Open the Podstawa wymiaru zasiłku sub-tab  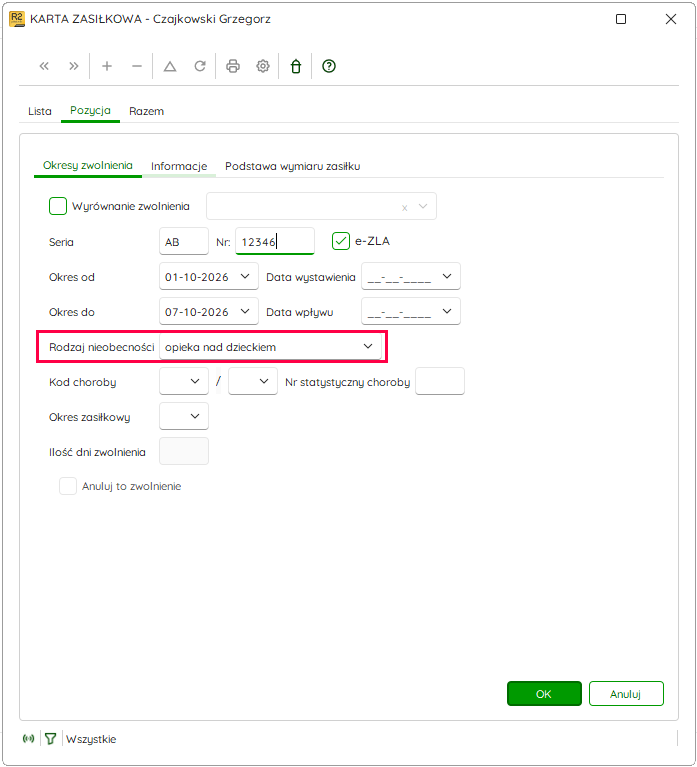pyautogui.click(x=292, y=166)
